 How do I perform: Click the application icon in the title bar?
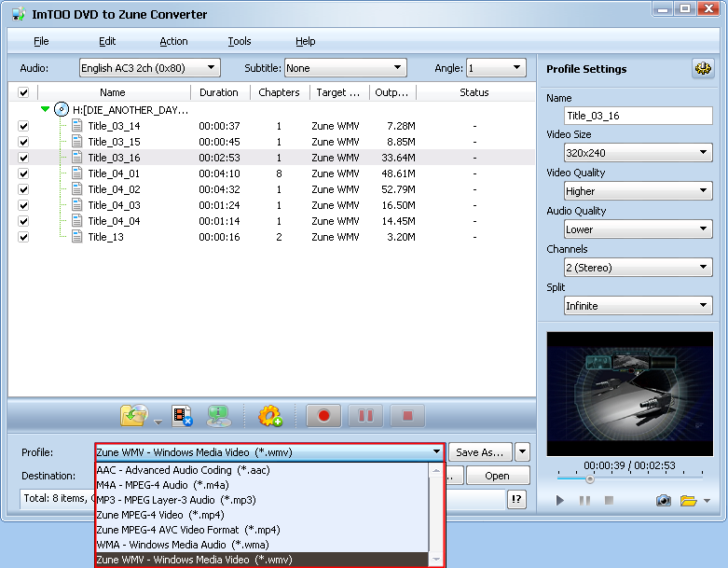[x=19, y=14]
